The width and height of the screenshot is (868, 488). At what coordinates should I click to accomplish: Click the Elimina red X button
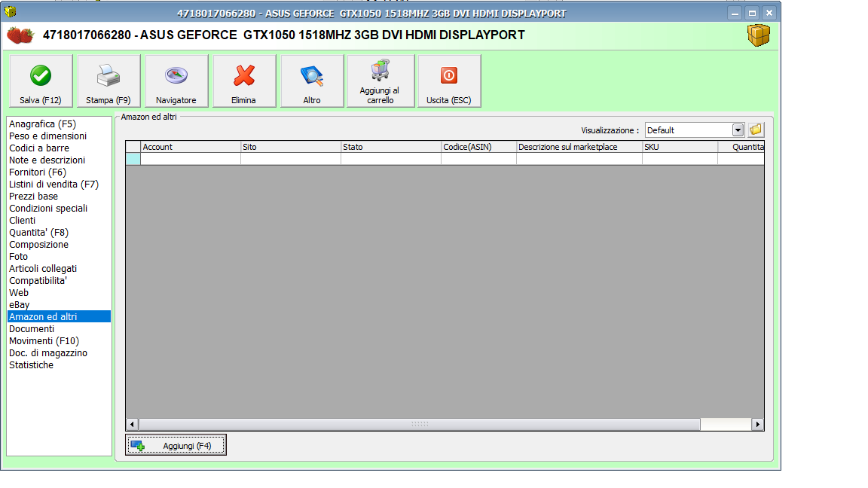point(244,81)
